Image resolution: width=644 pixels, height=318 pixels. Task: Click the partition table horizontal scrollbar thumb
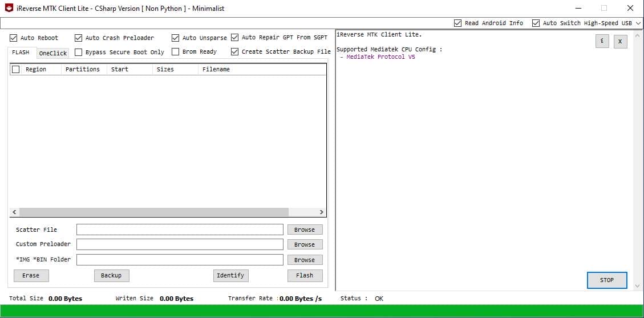coord(154,212)
